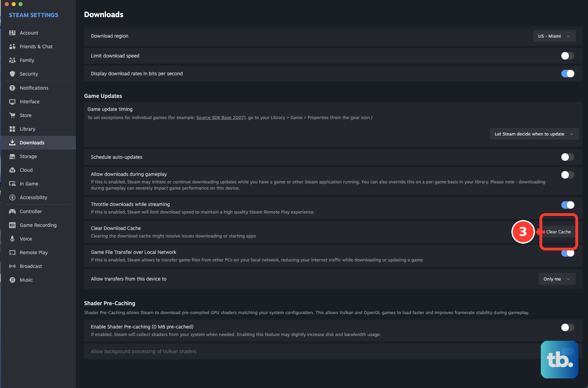Open Controller settings page

(38, 211)
